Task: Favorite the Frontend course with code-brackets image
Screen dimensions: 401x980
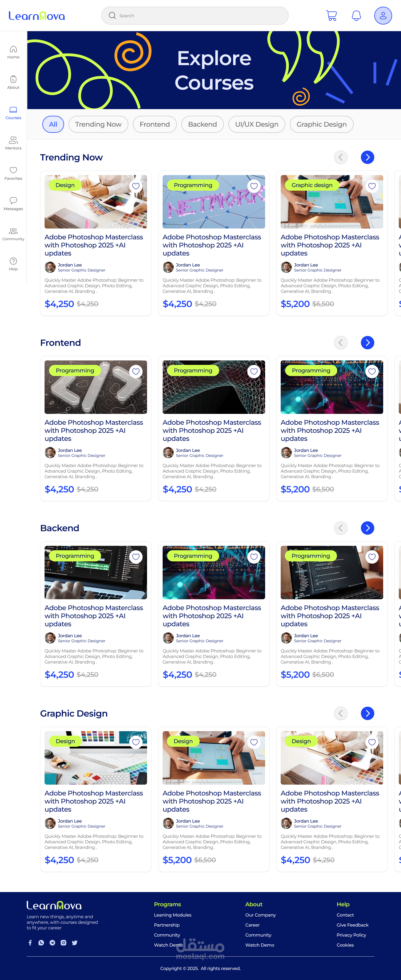Action: tap(136, 371)
